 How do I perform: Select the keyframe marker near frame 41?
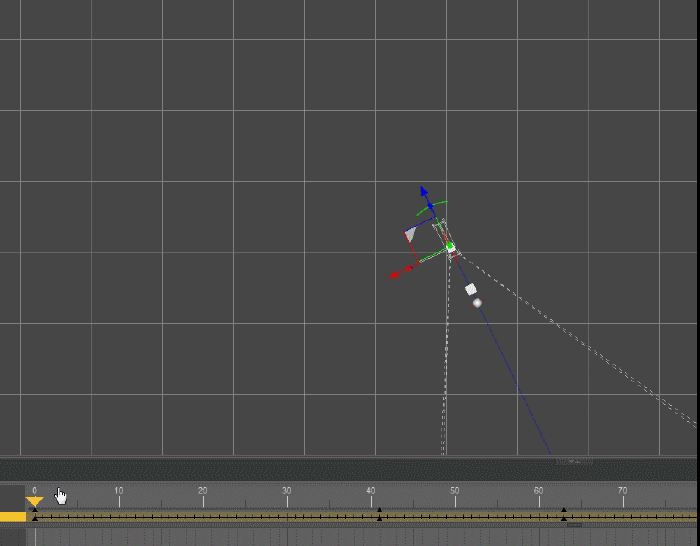[x=379, y=515]
